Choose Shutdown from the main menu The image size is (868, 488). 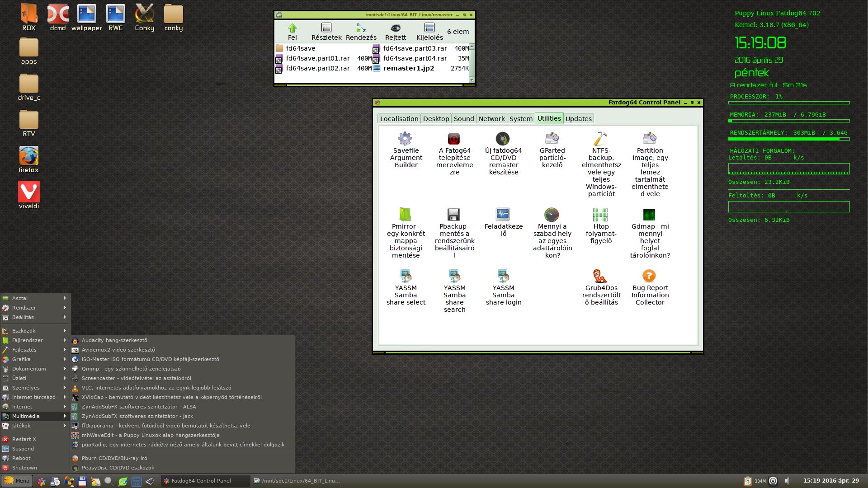pyautogui.click(x=35, y=468)
